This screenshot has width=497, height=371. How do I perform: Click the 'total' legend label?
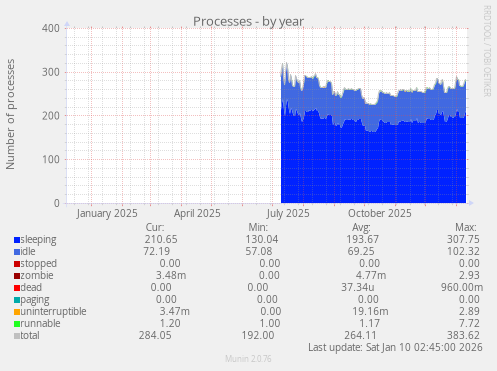(30, 335)
